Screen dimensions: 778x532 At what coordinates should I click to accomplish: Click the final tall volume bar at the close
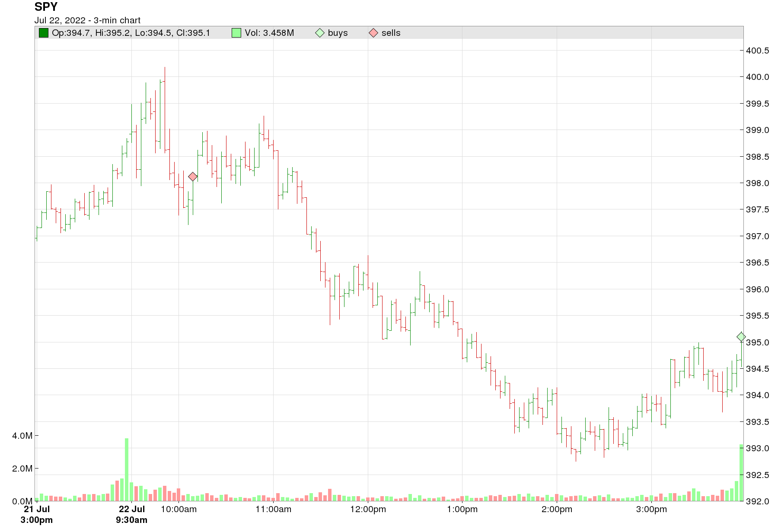coord(741,472)
